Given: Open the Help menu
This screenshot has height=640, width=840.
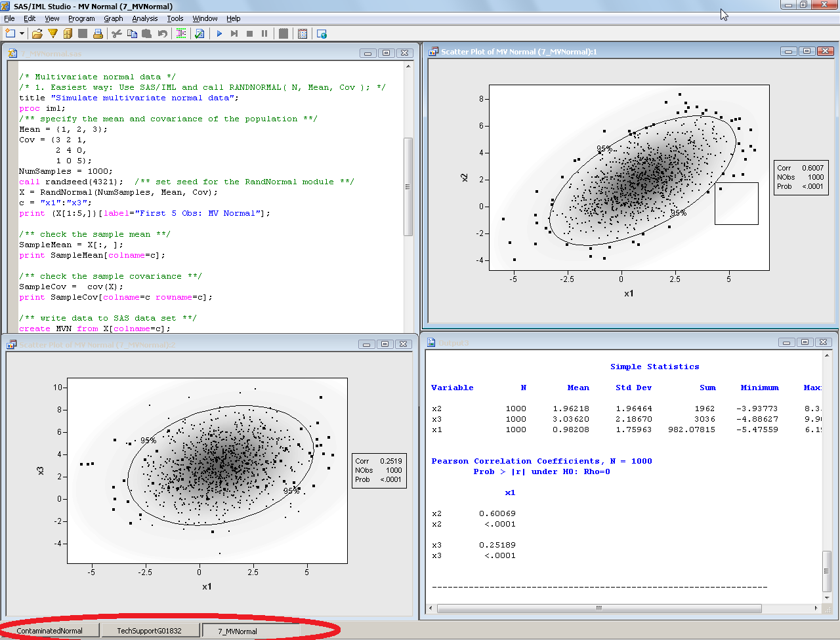Looking at the screenshot, I should point(234,18).
